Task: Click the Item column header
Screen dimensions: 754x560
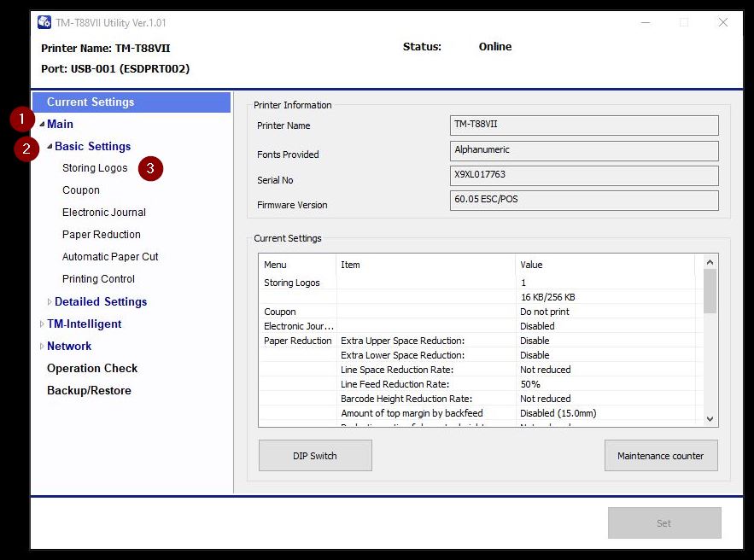Action: 425,265
